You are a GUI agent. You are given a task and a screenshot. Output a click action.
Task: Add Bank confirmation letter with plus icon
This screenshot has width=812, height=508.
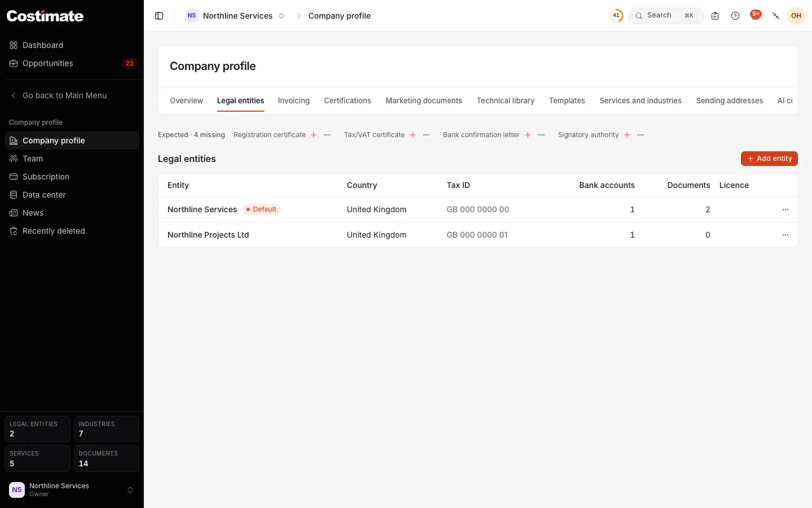pyautogui.click(x=528, y=135)
